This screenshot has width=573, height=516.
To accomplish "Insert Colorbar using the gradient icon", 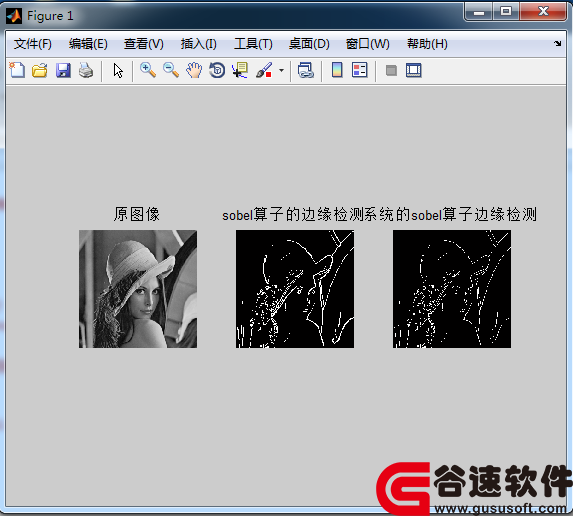I will pyautogui.click(x=337, y=70).
